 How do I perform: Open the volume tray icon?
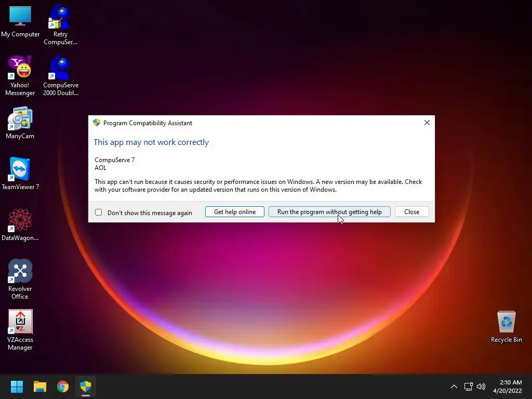(x=481, y=387)
